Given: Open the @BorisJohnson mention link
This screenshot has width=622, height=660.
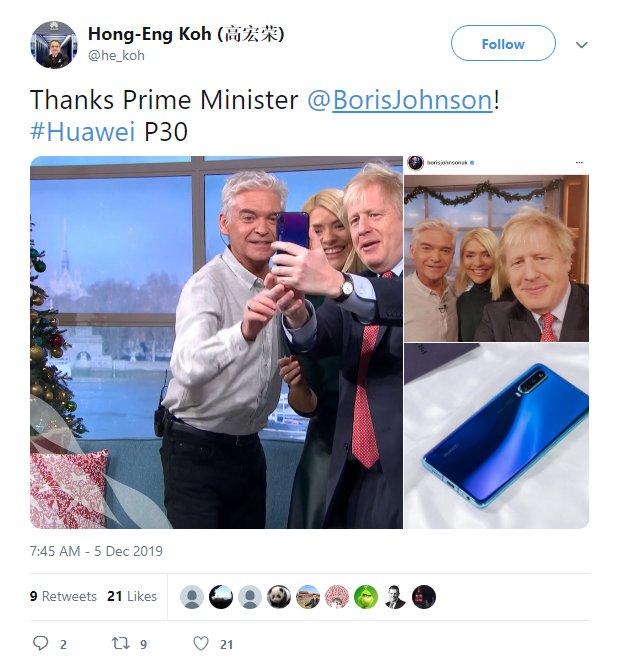Looking at the screenshot, I should pyautogui.click(x=399, y=100).
